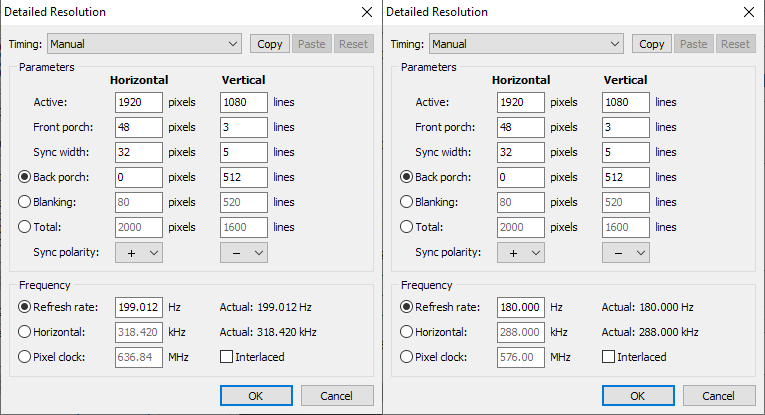This screenshot has height=415, width=765.
Task: Click the refresh rate field containing 180.000
Action: point(520,307)
